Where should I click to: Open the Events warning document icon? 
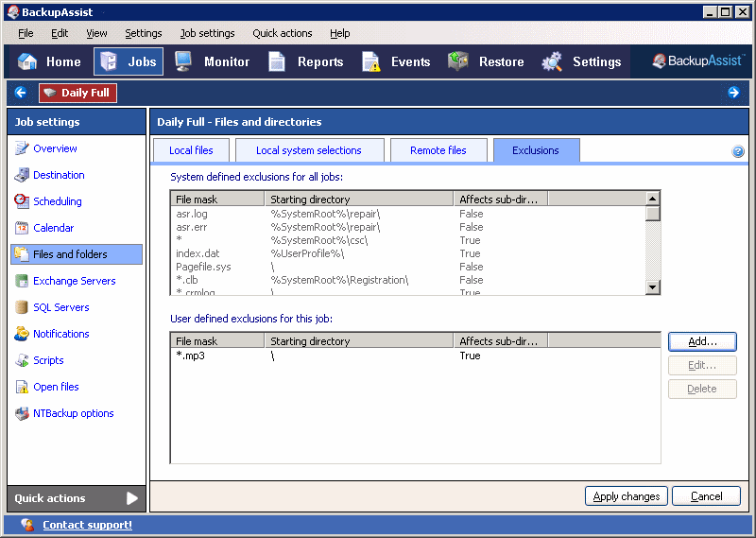point(370,61)
